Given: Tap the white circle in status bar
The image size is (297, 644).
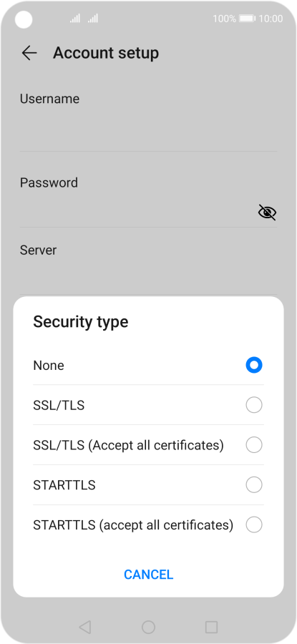Looking at the screenshot, I should (x=24, y=19).
